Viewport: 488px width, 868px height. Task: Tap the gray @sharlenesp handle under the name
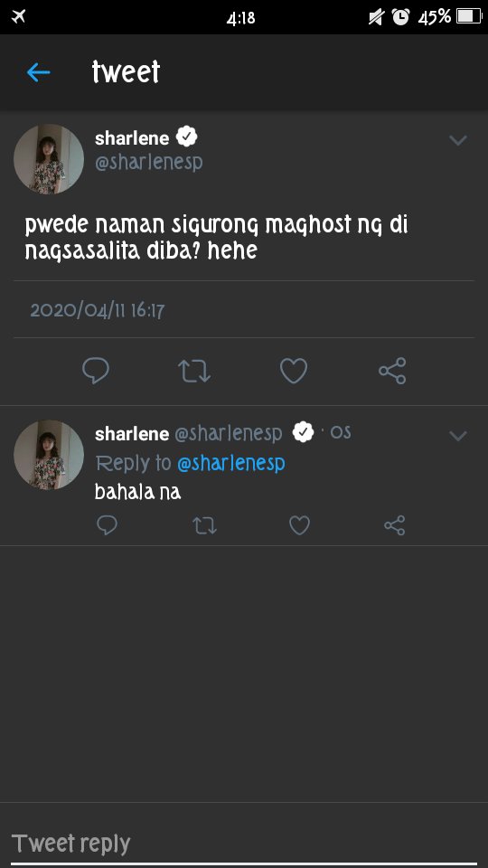pyautogui.click(x=149, y=162)
